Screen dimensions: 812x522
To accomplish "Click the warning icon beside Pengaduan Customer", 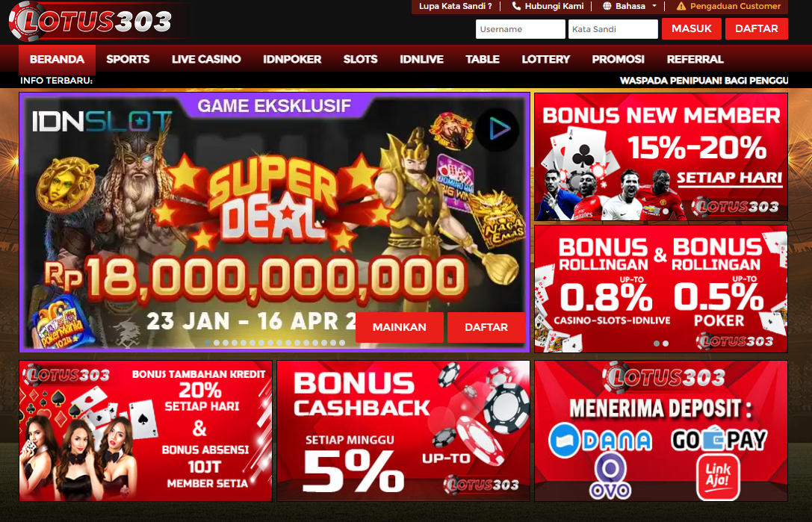I will 681,6.
